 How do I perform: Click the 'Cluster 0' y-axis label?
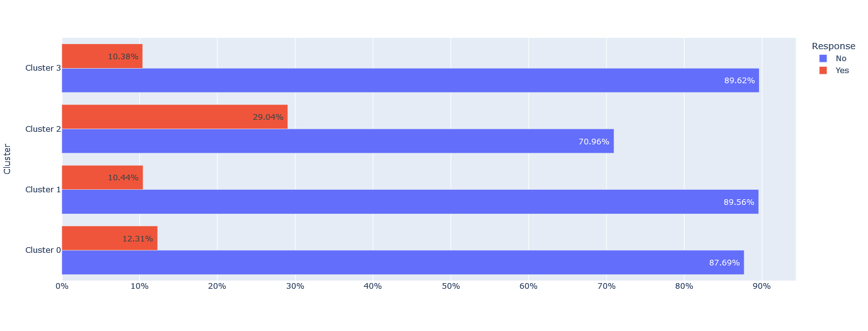(43, 250)
